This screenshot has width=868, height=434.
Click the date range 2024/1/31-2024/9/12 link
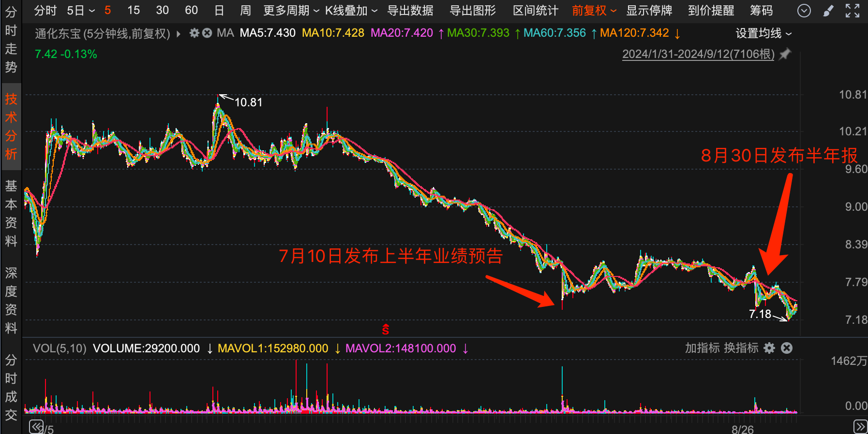pyautogui.click(x=698, y=54)
